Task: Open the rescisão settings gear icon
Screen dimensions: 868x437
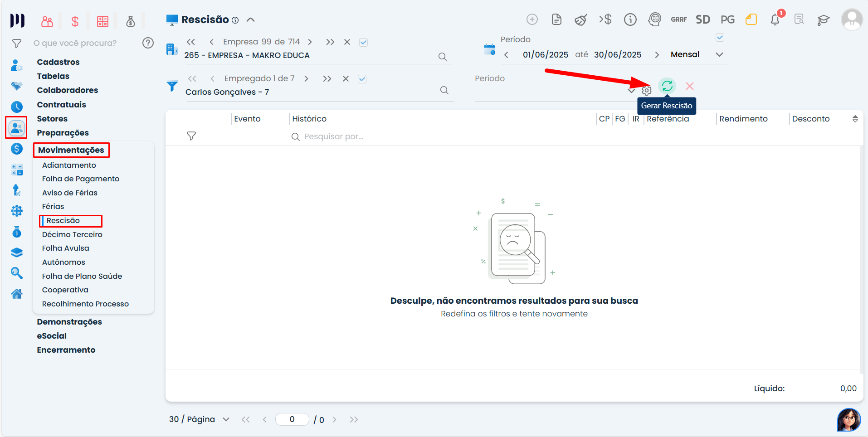Action: tap(647, 90)
